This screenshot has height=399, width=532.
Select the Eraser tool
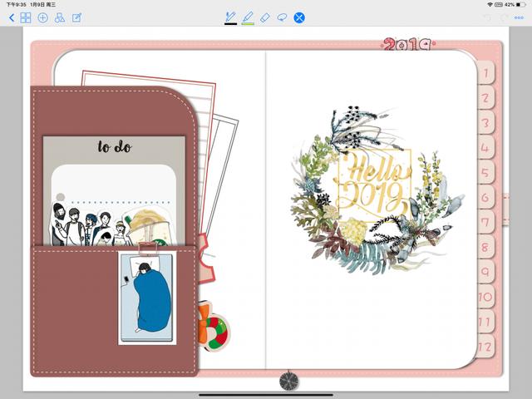(x=265, y=17)
